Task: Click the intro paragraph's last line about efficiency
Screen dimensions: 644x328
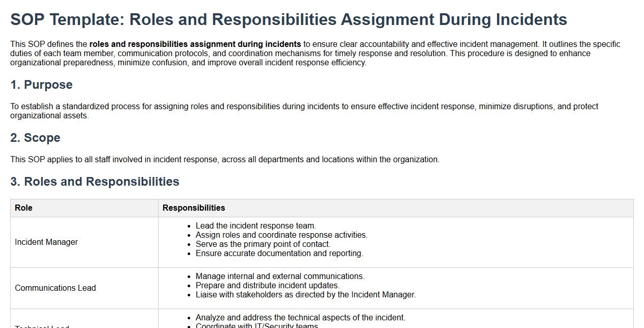Action: 188,63
